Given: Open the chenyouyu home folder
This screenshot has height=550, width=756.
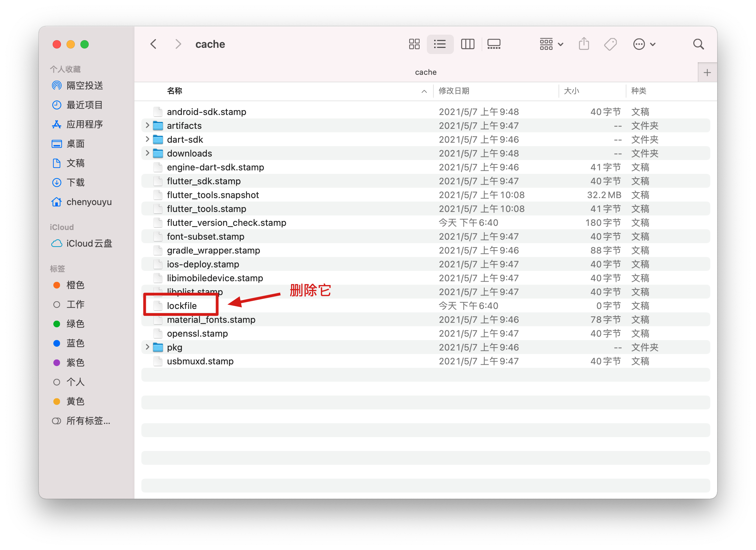Looking at the screenshot, I should pos(81,202).
